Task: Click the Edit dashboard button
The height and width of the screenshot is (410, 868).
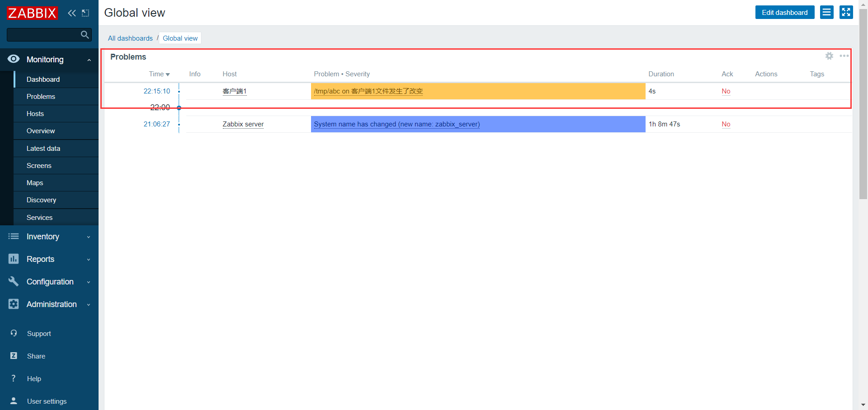Action: pos(784,12)
